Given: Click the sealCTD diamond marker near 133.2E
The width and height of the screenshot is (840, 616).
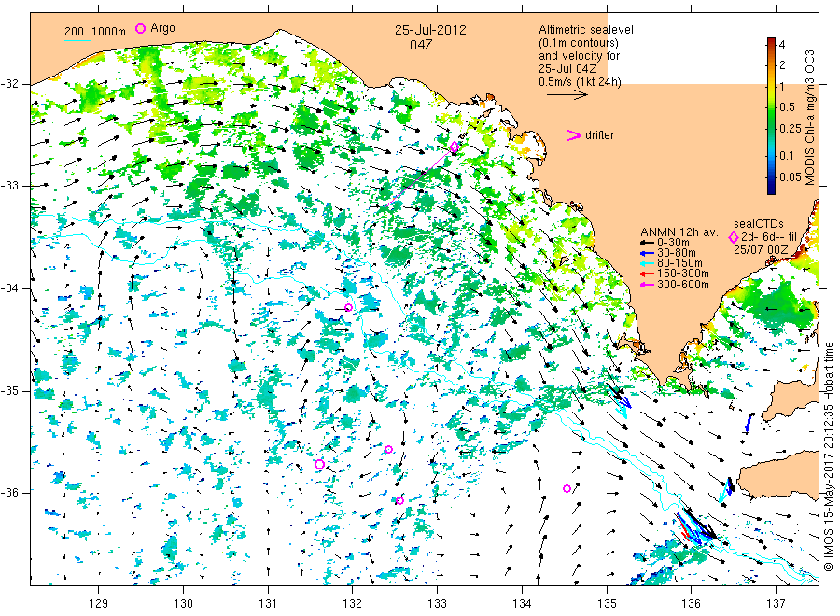Looking at the screenshot, I should [455, 147].
